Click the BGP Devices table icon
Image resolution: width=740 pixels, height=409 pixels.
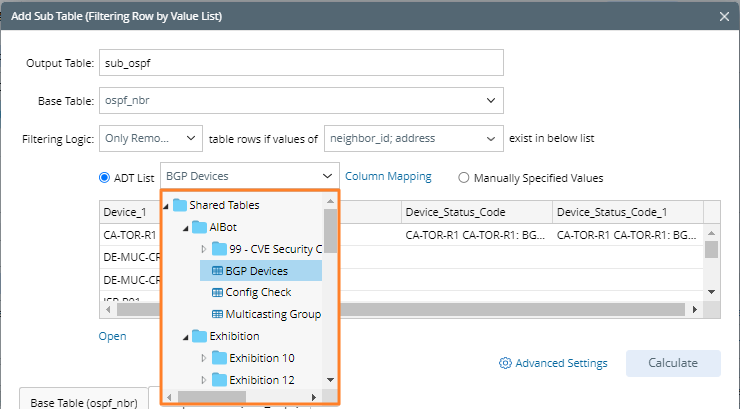click(x=217, y=271)
